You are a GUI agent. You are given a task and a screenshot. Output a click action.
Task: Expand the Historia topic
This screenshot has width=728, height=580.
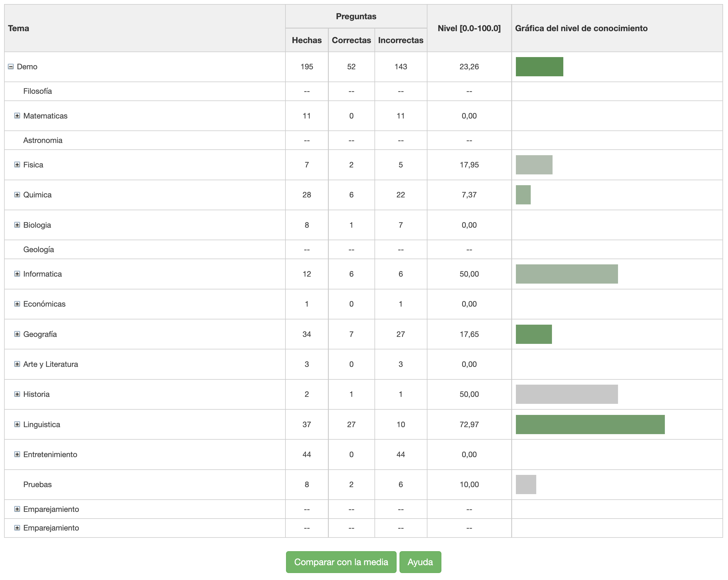17,394
